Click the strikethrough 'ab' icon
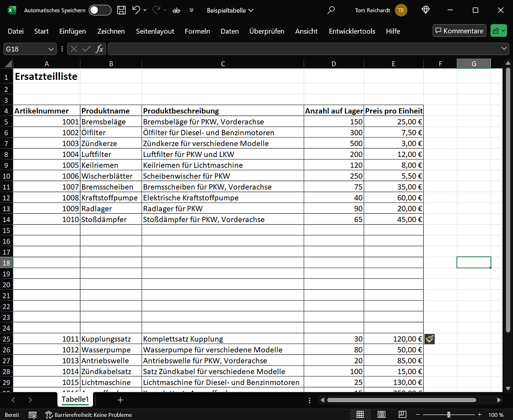The width and height of the screenshot is (513, 420). [x=177, y=10]
